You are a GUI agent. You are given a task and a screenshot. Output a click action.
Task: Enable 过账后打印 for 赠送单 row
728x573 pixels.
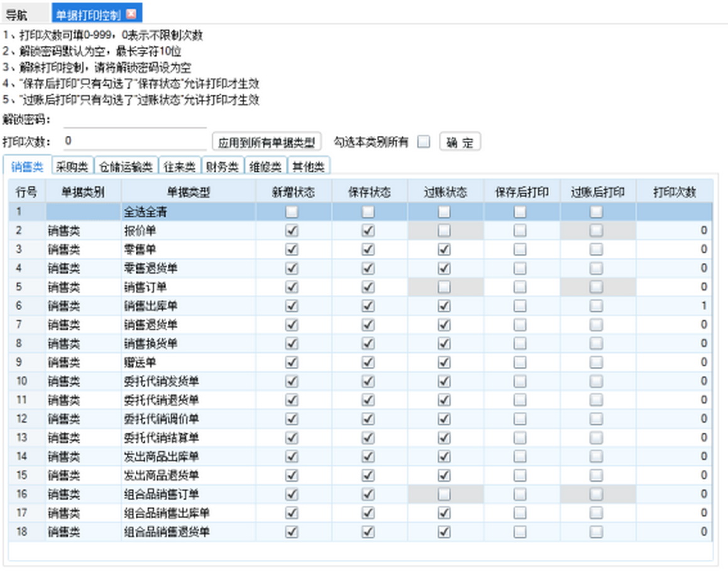(596, 362)
